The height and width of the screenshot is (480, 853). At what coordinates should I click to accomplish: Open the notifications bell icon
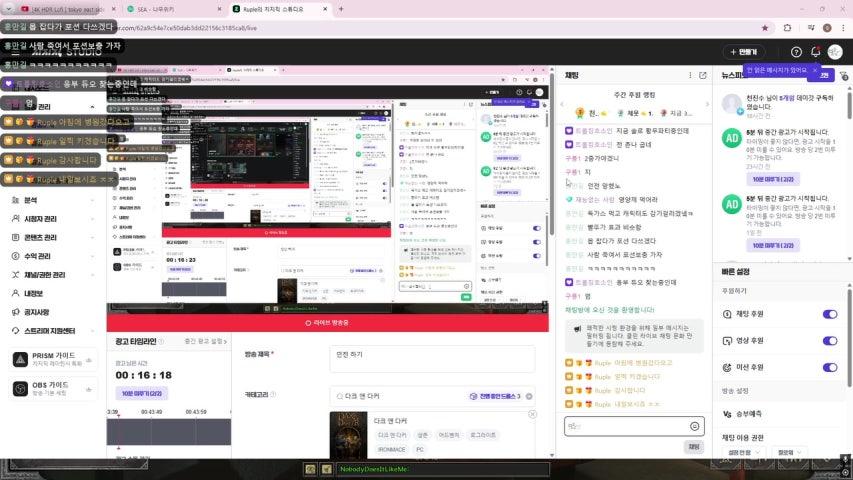(815, 52)
